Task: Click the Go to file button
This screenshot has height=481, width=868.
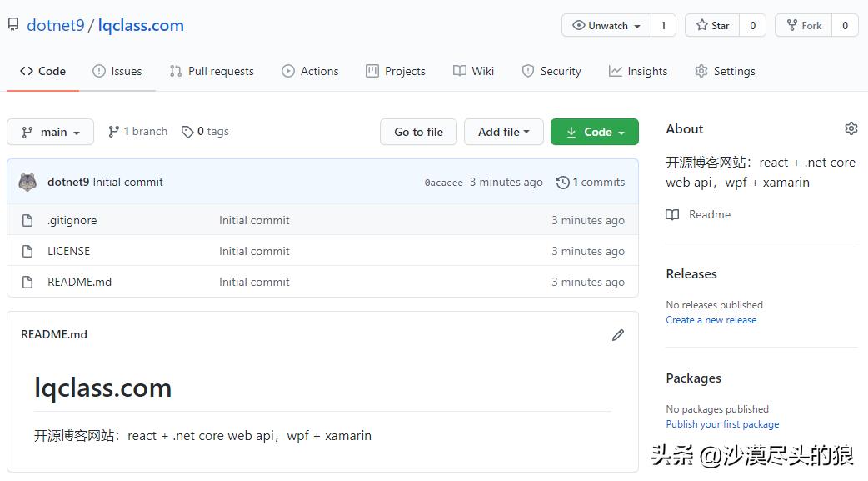Action: (x=418, y=132)
